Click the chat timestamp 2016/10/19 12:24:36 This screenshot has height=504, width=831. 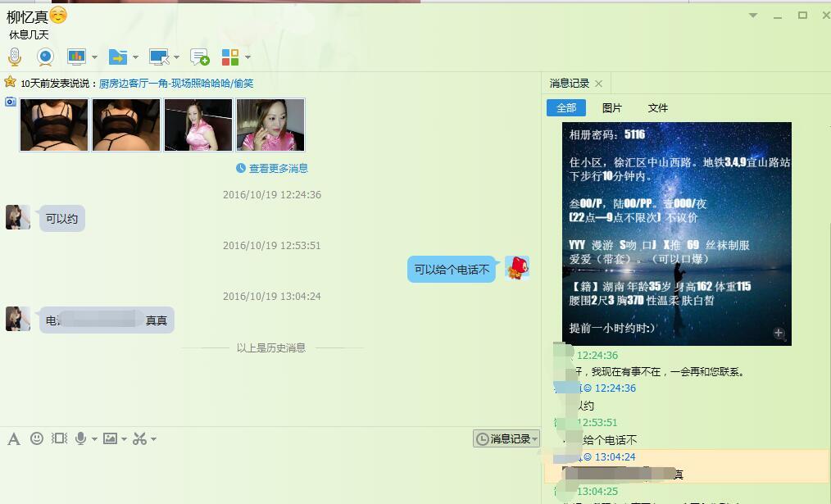click(272, 194)
